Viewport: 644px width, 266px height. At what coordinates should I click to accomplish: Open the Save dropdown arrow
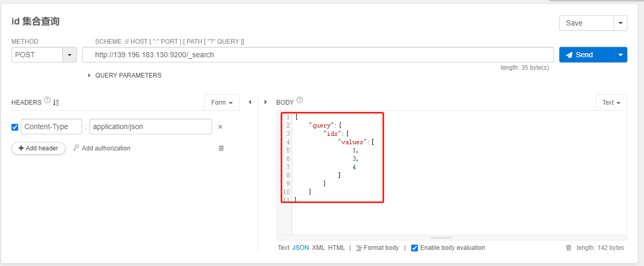point(621,23)
